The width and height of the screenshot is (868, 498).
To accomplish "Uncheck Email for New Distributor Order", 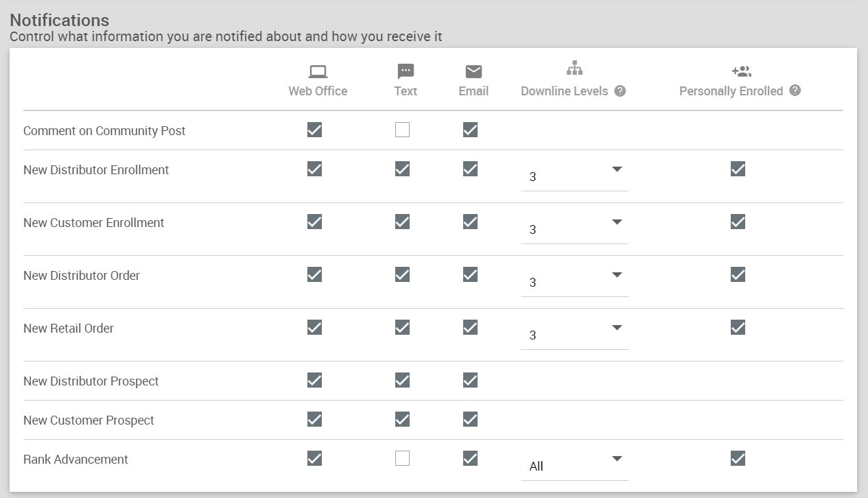I will point(470,274).
